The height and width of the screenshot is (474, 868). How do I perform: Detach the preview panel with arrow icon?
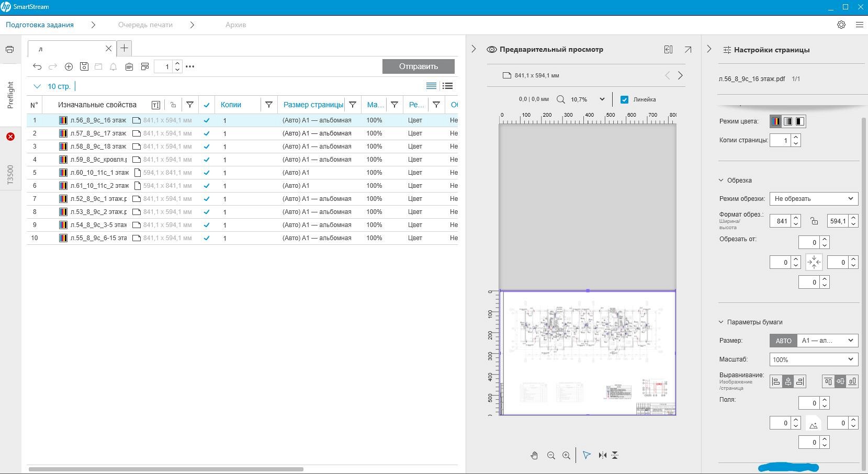(688, 50)
